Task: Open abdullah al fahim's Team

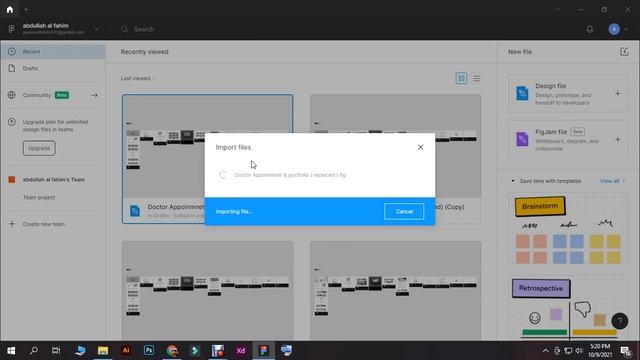Action: pyautogui.click(x=53, y=180)
